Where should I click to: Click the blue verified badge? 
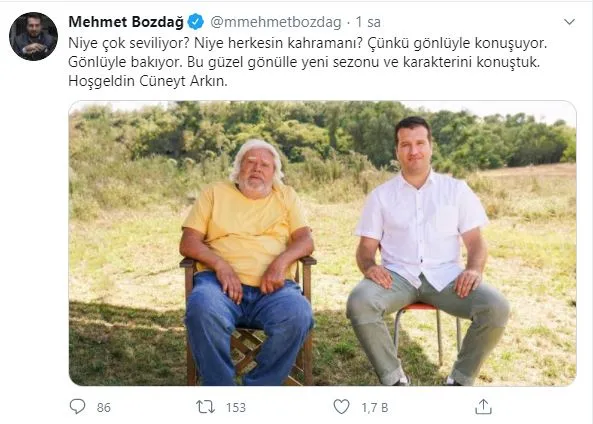click(196, 22)
